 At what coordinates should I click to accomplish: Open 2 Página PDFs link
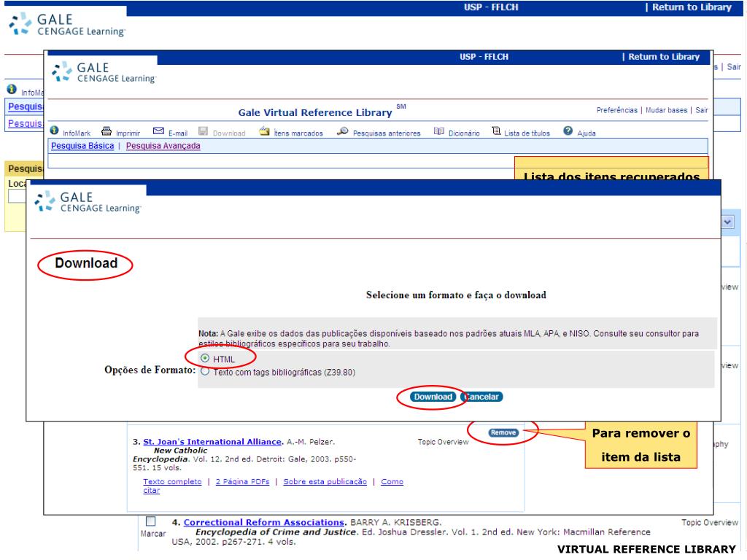[242, 481]
